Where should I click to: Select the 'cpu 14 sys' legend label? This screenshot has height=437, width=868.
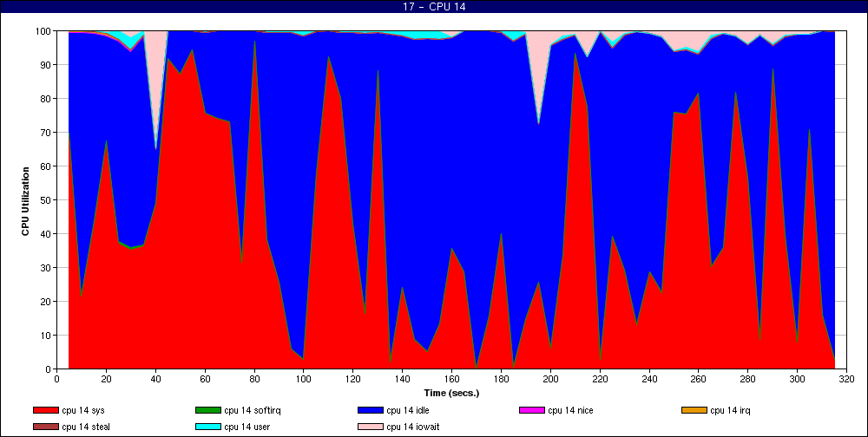point(83,410)
